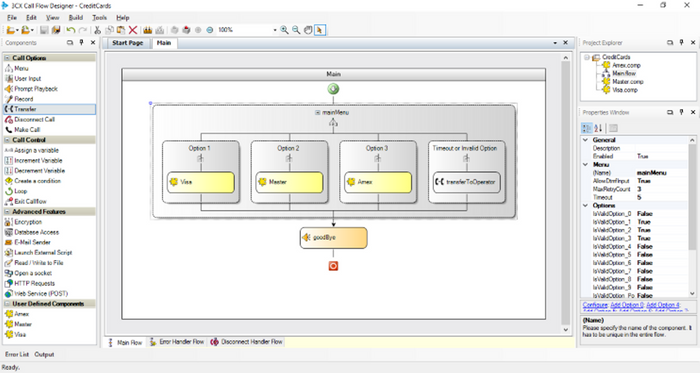Switch Properties to Alphabetical sort

click(x=598, y=128)
